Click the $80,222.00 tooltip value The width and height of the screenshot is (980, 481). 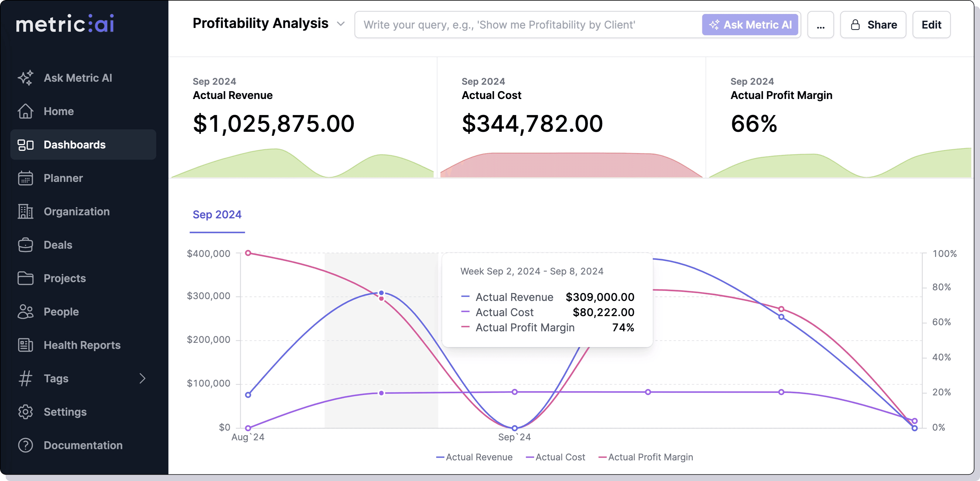pyautogui.click(x=603, y=312)
